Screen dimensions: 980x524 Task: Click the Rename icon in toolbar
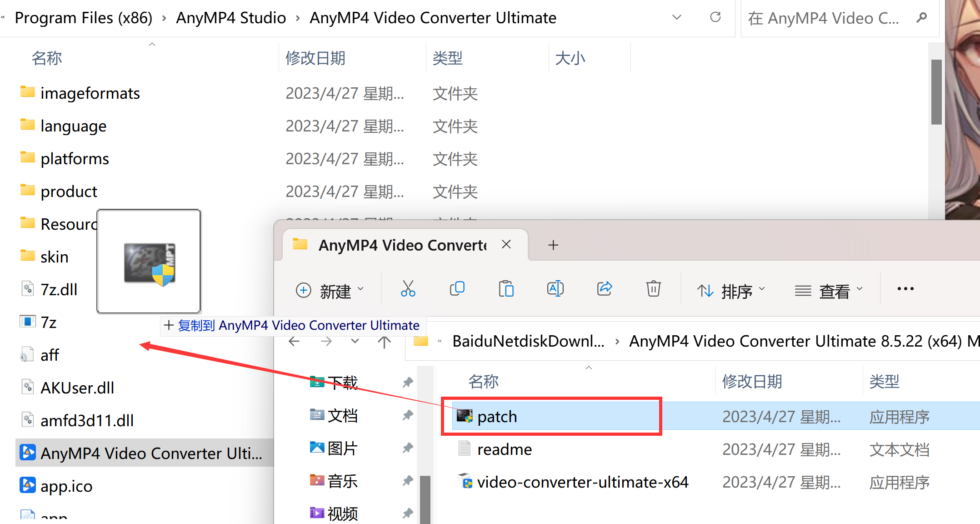point(555,289)
